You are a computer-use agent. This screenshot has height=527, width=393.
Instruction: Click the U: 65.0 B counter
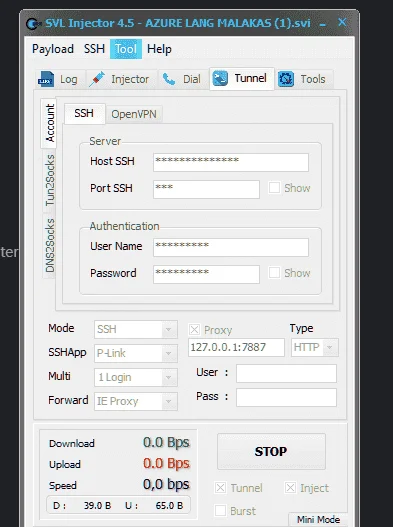click(x=154, y=505)
